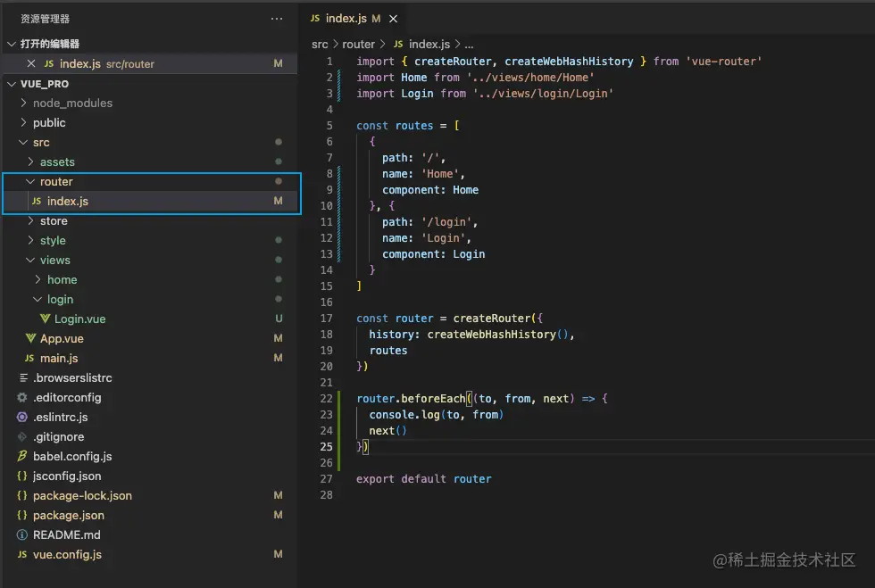
Task: Close the index.js editor tab
Action: click(394, 19)
